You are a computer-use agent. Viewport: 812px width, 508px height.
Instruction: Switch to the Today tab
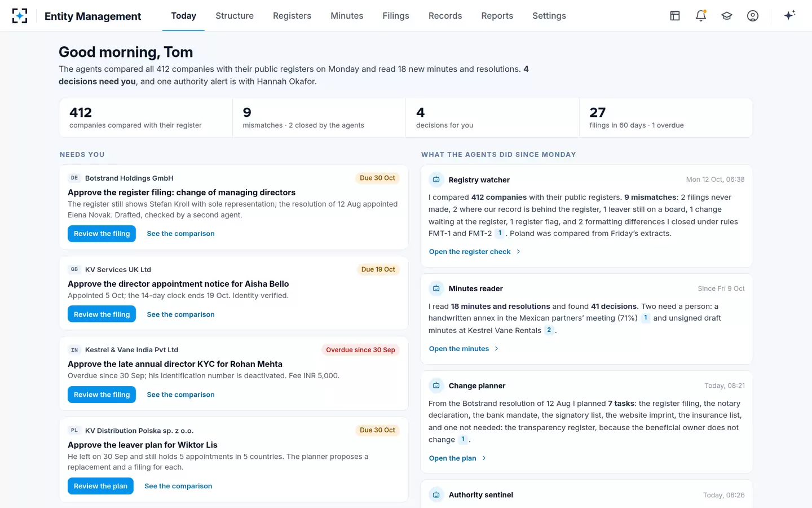(184, 16)
